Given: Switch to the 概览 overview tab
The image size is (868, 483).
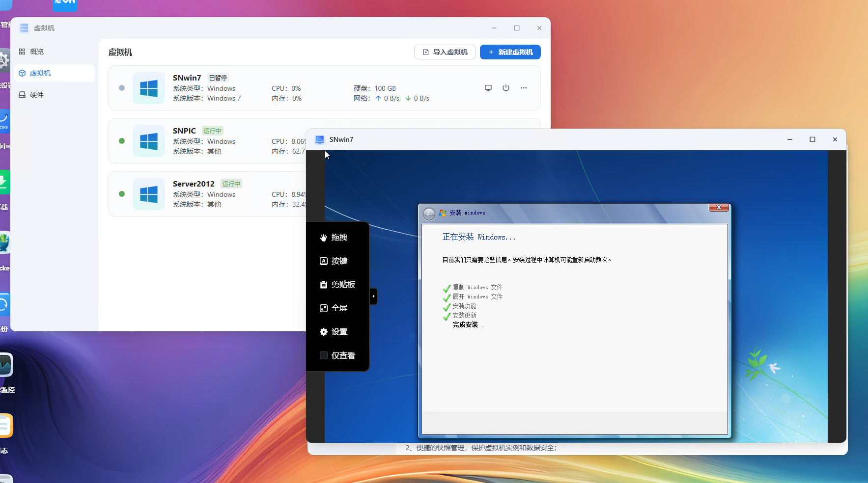Looking at the screenshot, I should coord(37,52).
